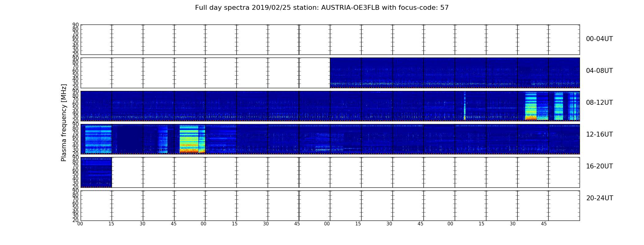The width and height of the screenshot is (644, 245).
Task: Click the narrow vertical burst spike in 08-12UT spectrum
Action: [x=465, y=106]
